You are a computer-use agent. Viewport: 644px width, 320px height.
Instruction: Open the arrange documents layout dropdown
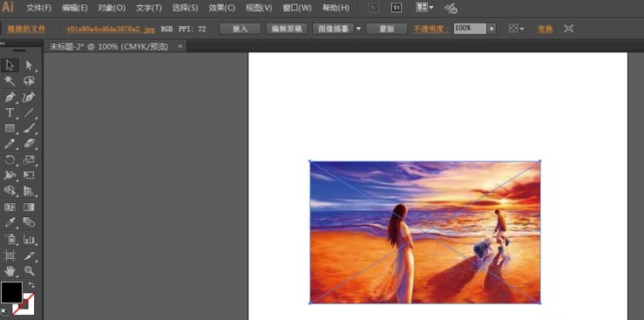click(x=424, y=7)
